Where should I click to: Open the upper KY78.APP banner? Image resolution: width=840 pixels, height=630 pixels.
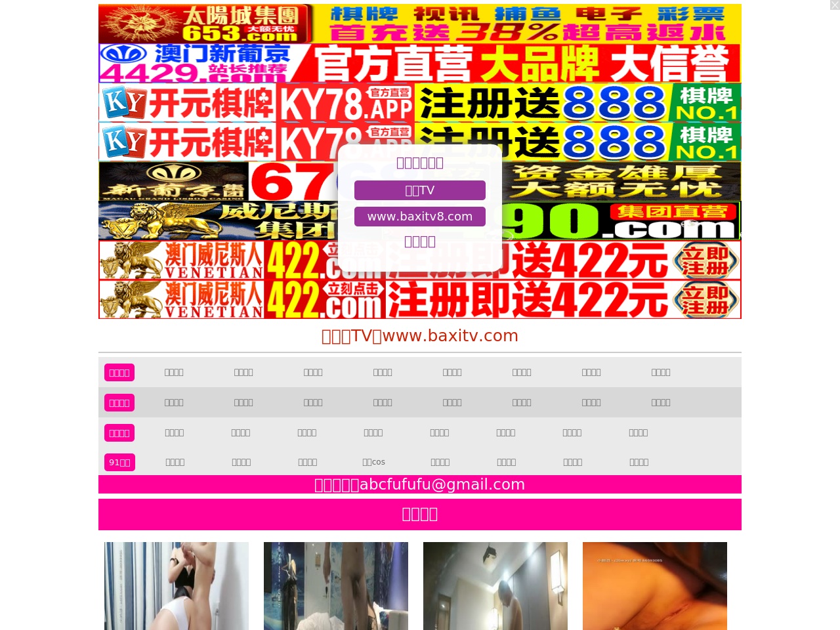(420, 102)
